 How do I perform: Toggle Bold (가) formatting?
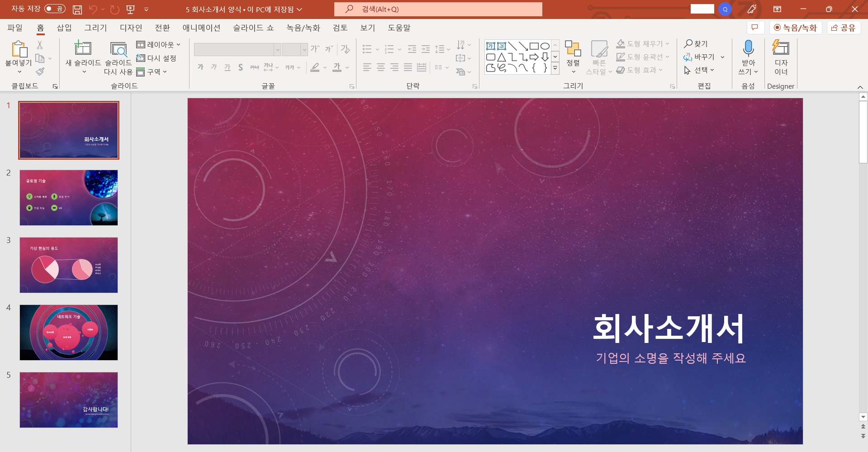[200, 67]
